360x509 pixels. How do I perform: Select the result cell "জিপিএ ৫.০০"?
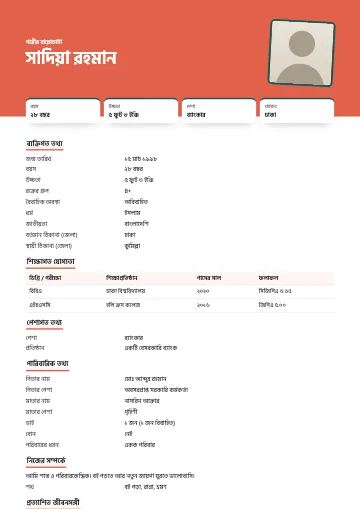point(272,305)
